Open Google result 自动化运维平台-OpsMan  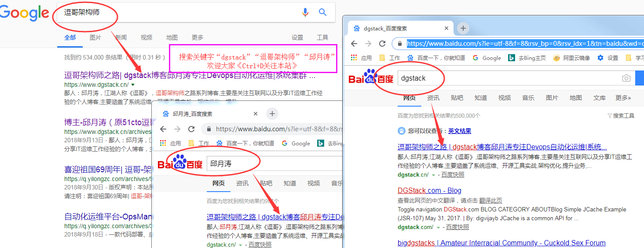point(108,217)
